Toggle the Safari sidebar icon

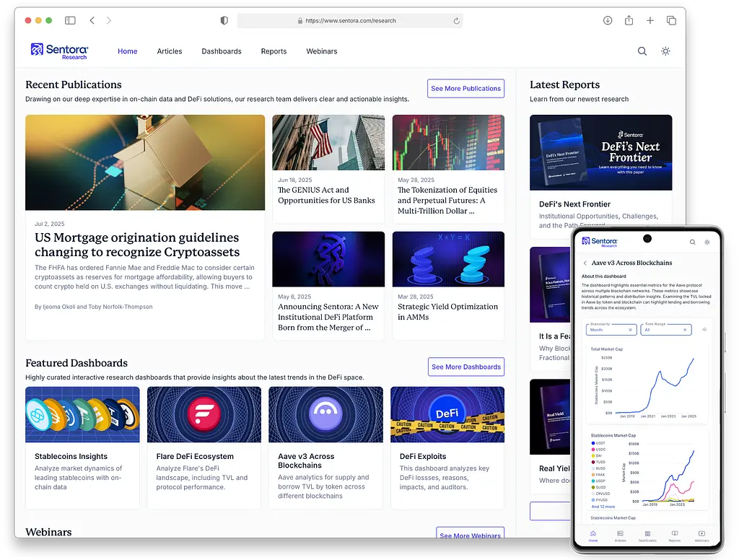pyautogui.click(x=70, y=20)
